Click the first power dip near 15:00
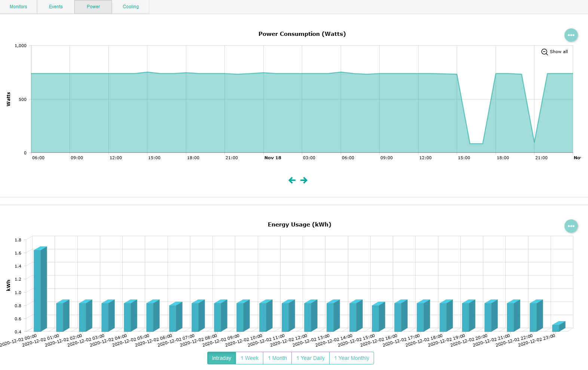This screenshot has height=370, width=588. click(x=476, y=144)
